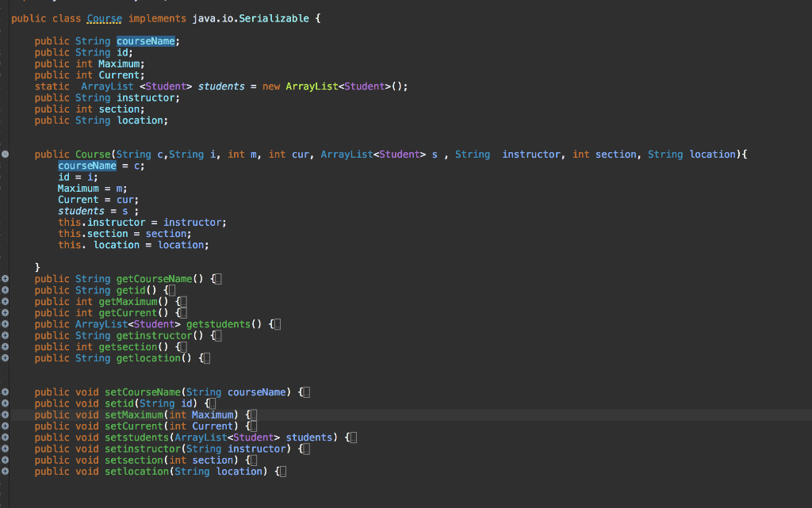Expand the setstudents method fold
This screenshot has height=508, width=812.
[5, 437]
